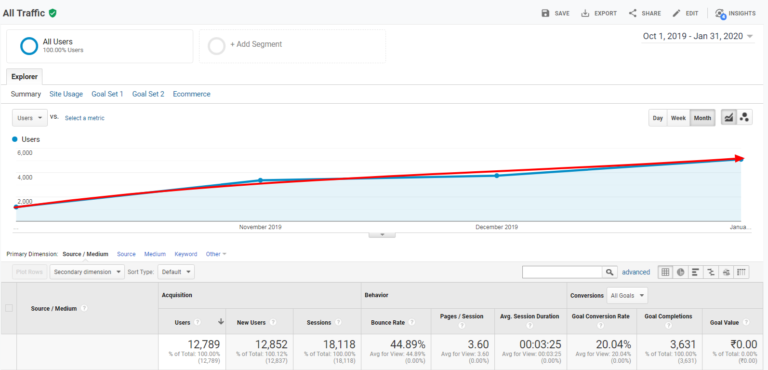The height and width of the screenshot is (370, 768).
Task: Collapse chart using the down arrow handle
Action: (382, 235)
